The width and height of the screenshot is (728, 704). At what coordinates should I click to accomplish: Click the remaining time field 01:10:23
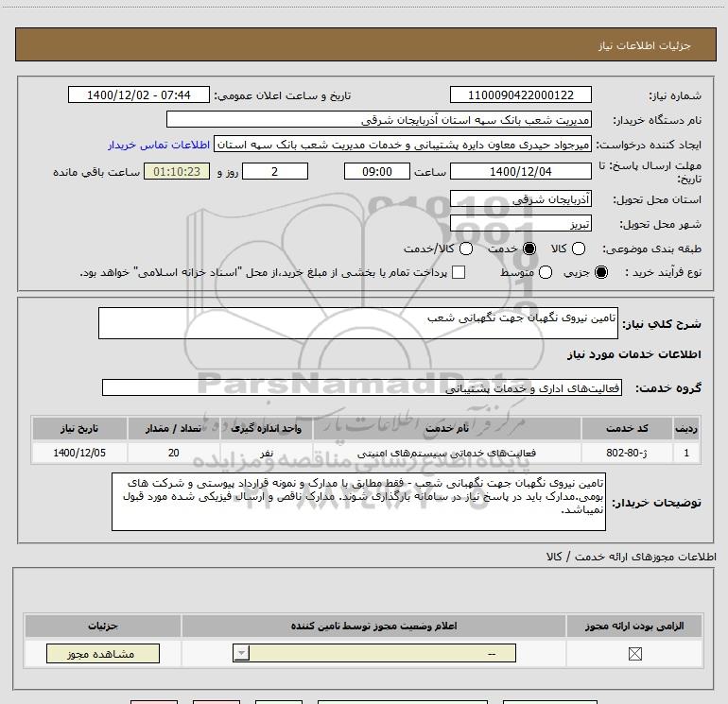tap(177, 171)
